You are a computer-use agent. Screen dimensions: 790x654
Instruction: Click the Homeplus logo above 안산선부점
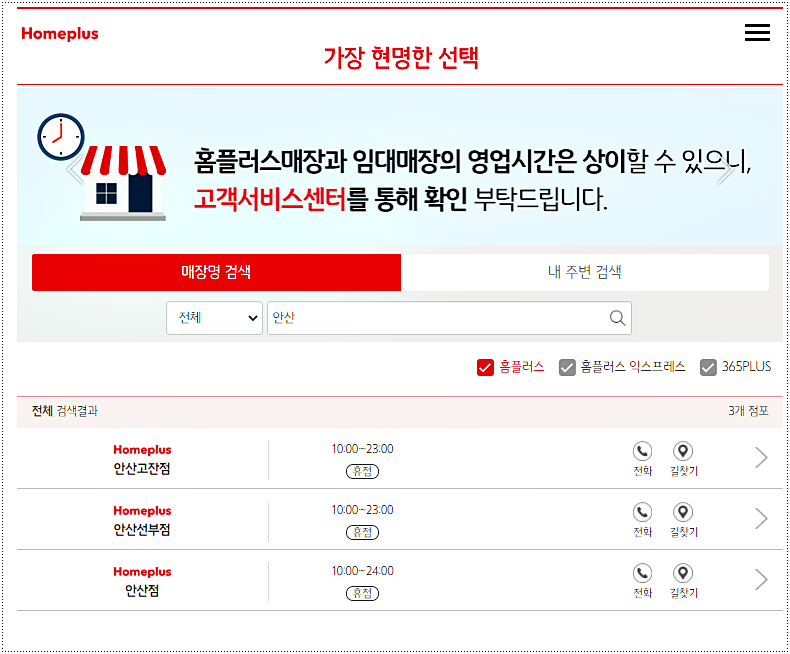142,511
